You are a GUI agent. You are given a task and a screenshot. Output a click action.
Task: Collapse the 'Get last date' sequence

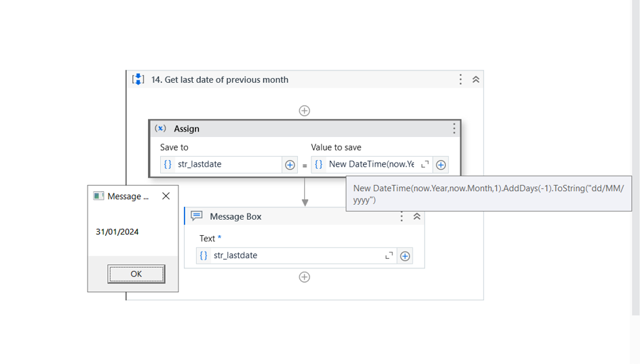[x=476, y=79]
